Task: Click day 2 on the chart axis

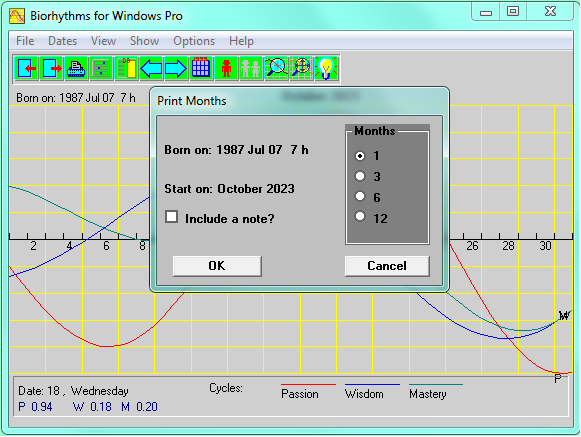Action: point(33,246)
